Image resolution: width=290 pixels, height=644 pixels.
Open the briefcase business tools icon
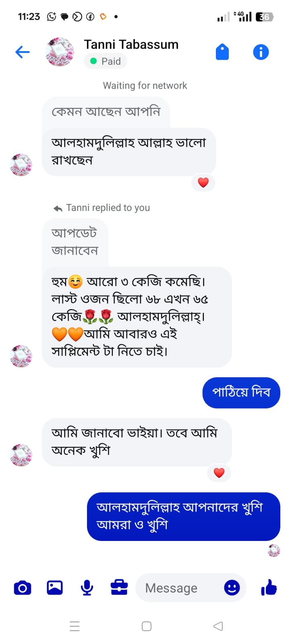[119, 588]
